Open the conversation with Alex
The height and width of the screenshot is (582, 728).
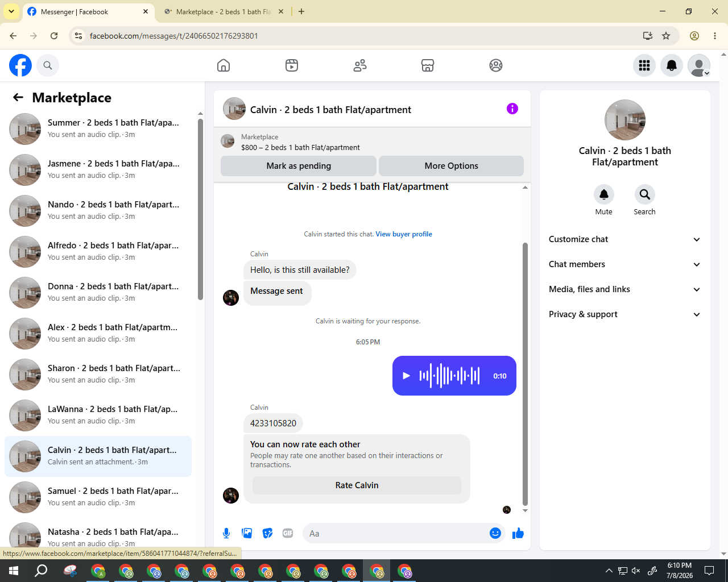[x=98, y=333]
